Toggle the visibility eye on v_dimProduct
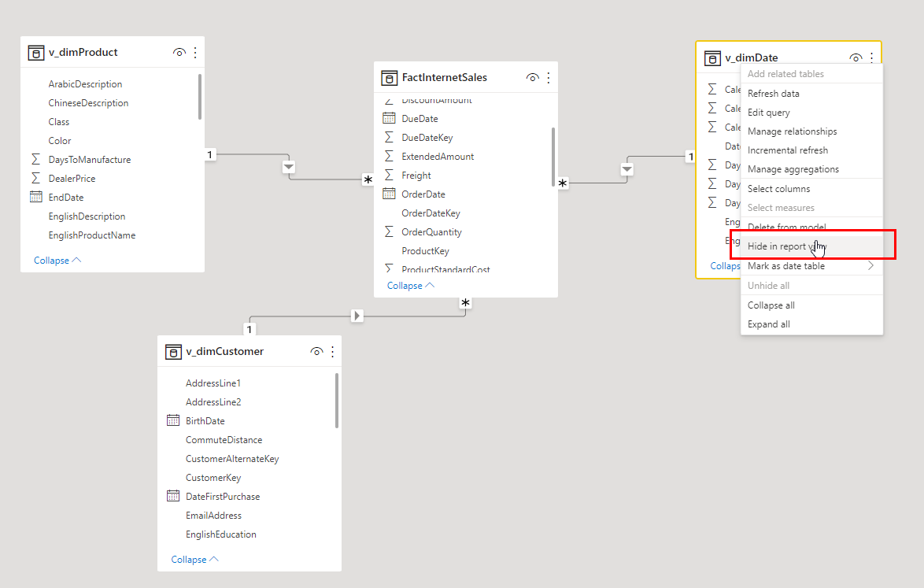924x588 pixels. pos(179,52)
